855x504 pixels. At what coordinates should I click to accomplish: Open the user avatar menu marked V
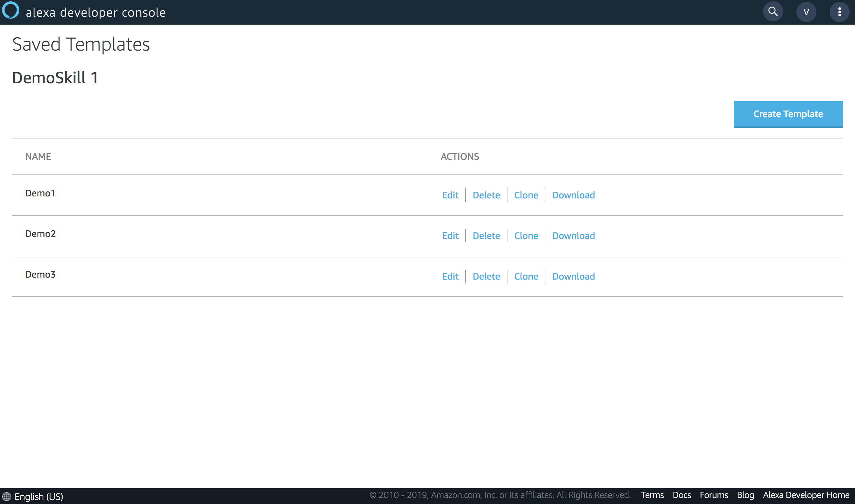[806, 11]
